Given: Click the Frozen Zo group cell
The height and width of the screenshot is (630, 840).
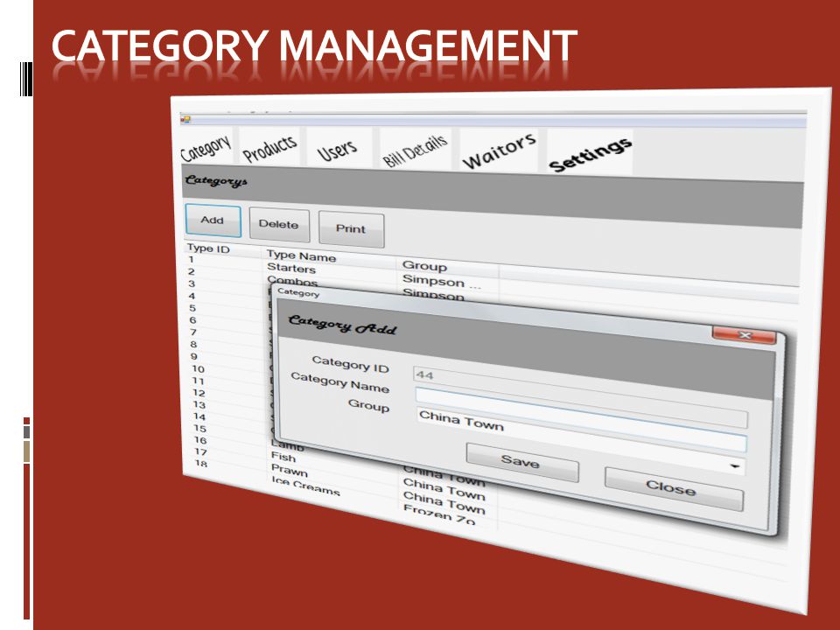Looking at the screenshot, I should (438, 514).
